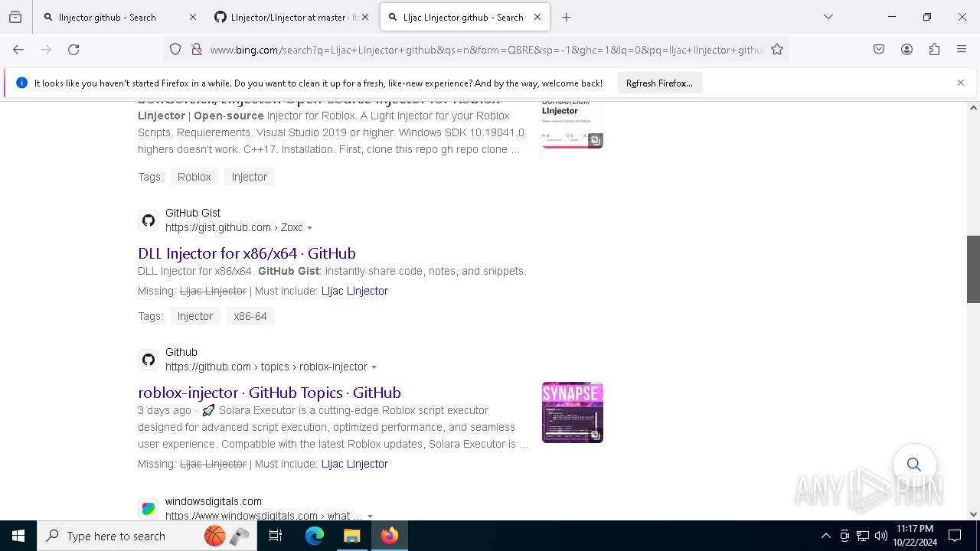Open 'roblox-injector · GitHub Topics' link
This screenshot has width=980, height=551.
(x=269, y=393)
